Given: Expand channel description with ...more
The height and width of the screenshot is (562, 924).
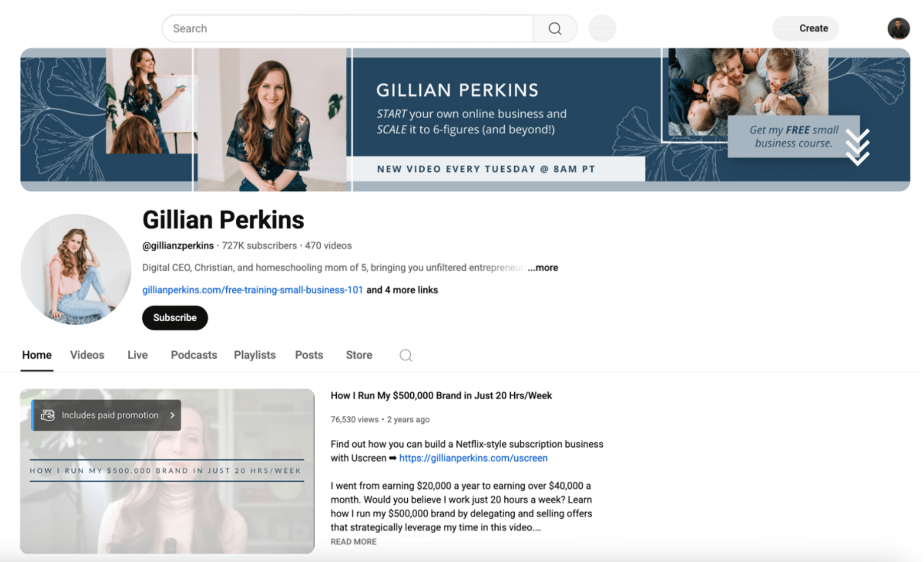Looking at the screenshot, I should pos(543,268).
